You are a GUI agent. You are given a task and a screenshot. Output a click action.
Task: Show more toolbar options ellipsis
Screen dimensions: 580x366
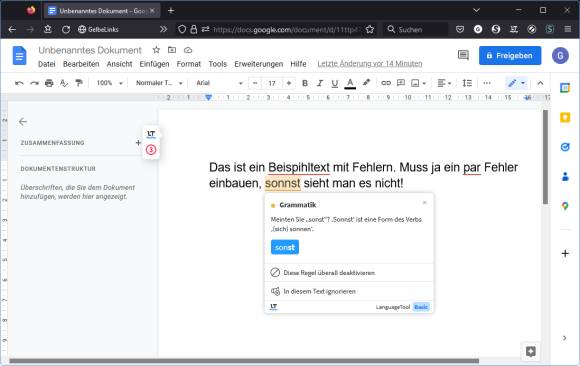(x=487, y=83)
